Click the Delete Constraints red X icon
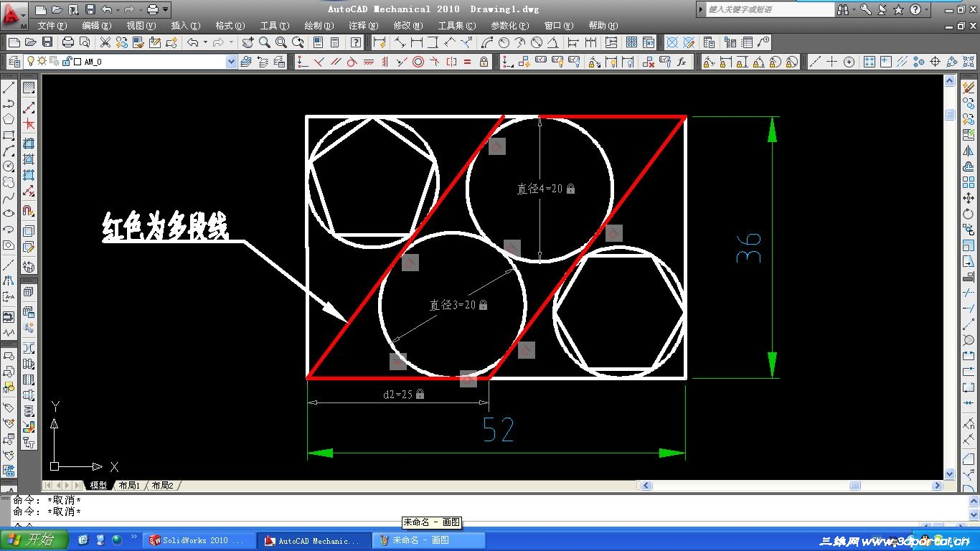This screenshot has width=980, height=551. click(x=649, y=62)
